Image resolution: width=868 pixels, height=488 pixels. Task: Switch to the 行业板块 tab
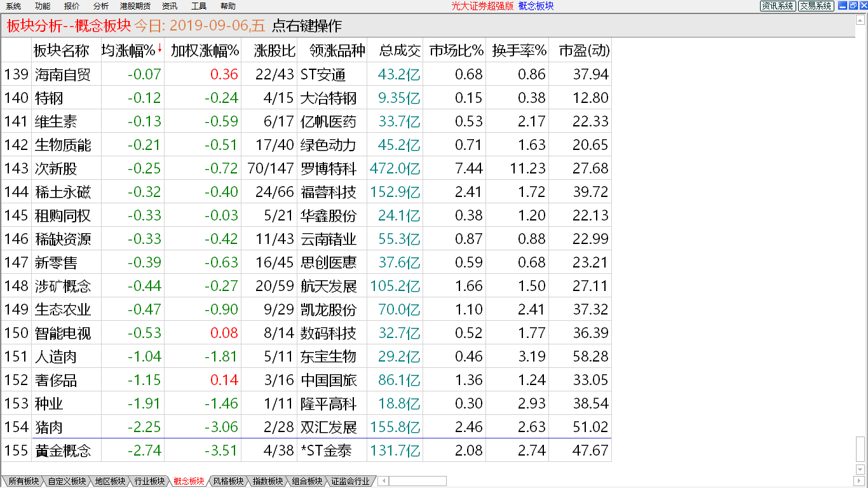[x=150, y=481]
